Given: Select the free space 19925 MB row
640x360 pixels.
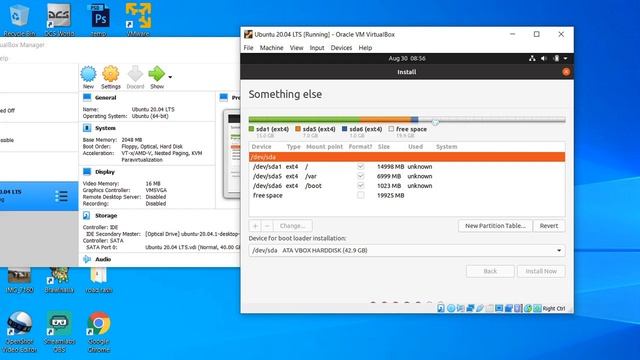Looking at the screenshot, I should point(407,195).
